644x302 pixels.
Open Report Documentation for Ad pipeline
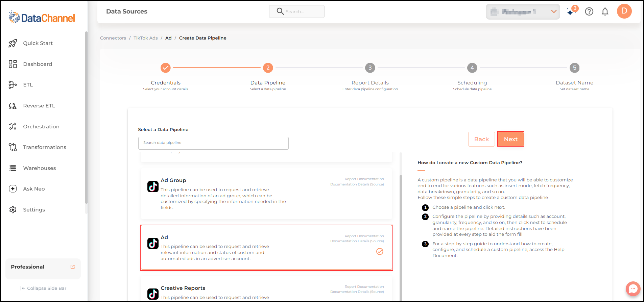pyautogui.click(x=364, y=236)
